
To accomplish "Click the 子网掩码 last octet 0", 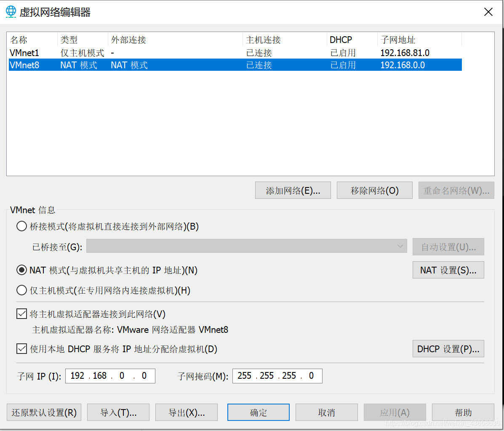I will (311, 375).
